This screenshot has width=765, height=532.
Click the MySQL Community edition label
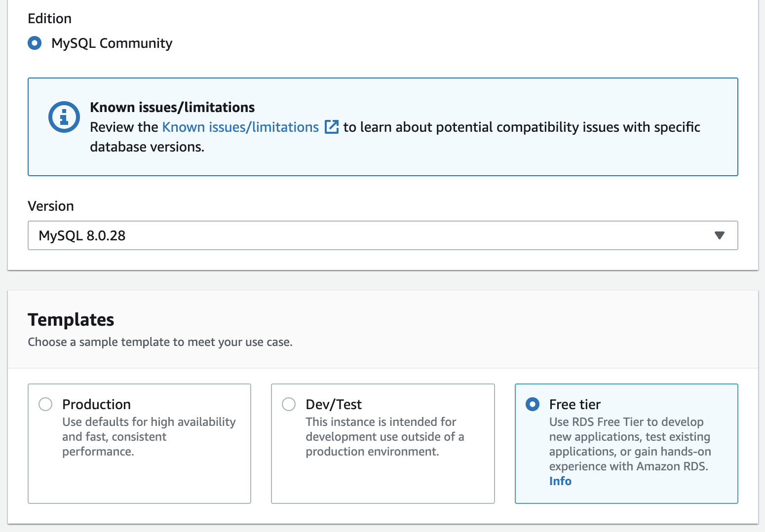[x=111, y=43]
